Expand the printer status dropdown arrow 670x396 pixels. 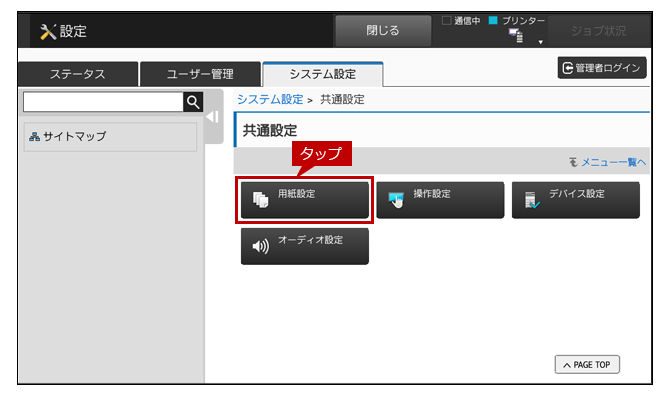(x=541, y=42)
